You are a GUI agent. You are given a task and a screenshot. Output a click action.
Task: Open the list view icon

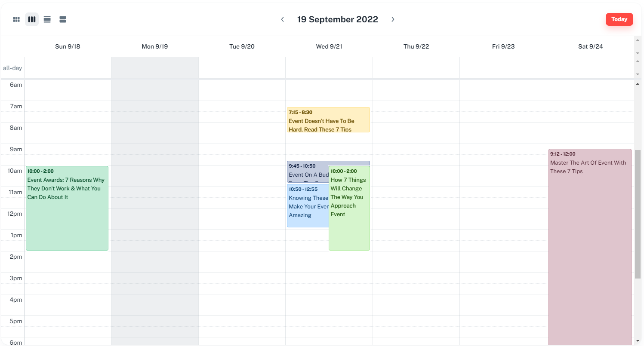pos(47,19)
